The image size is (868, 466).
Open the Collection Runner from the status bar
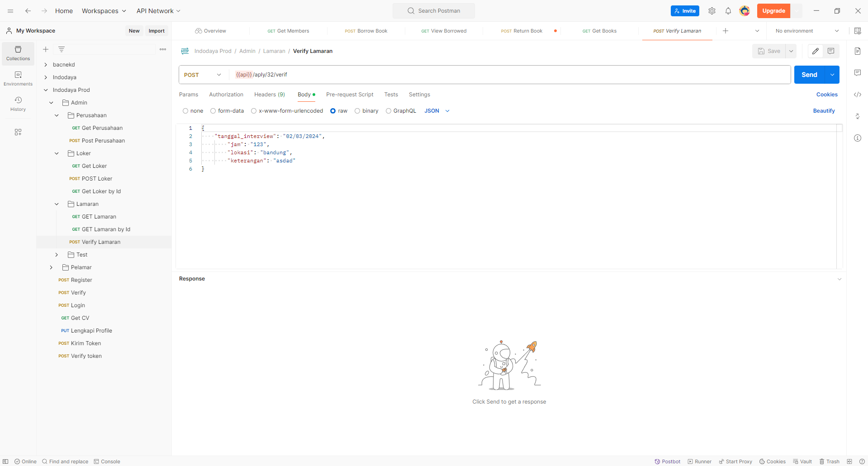tap(699, 461)
